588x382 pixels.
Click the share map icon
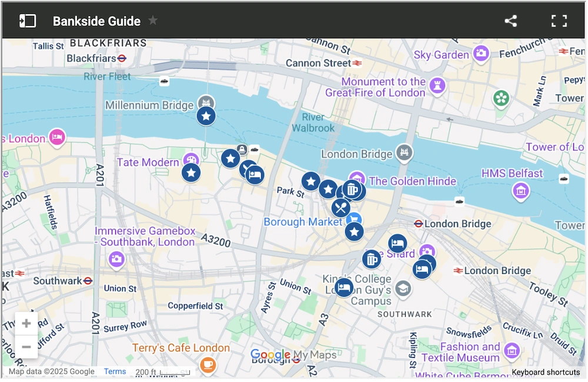510,21
